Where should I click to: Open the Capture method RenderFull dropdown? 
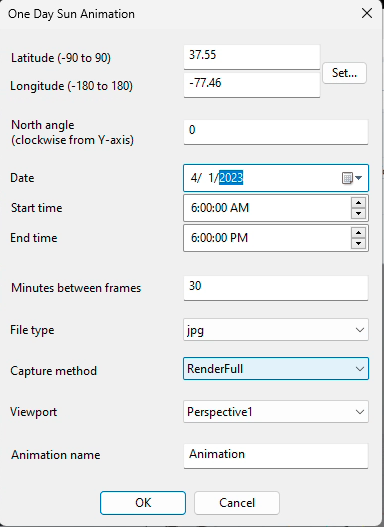pos(276,369)
